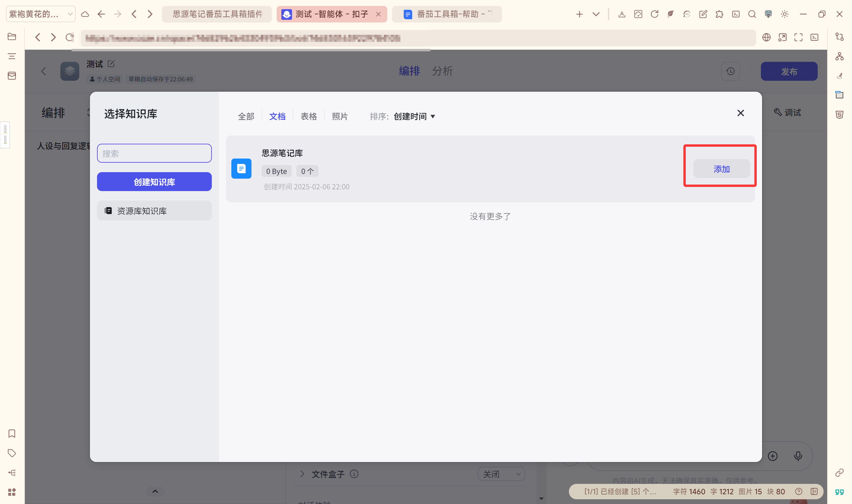852x504 pixels.
Task: Click the 搜索 knowledge base input field
Action: tap(154, 153)
